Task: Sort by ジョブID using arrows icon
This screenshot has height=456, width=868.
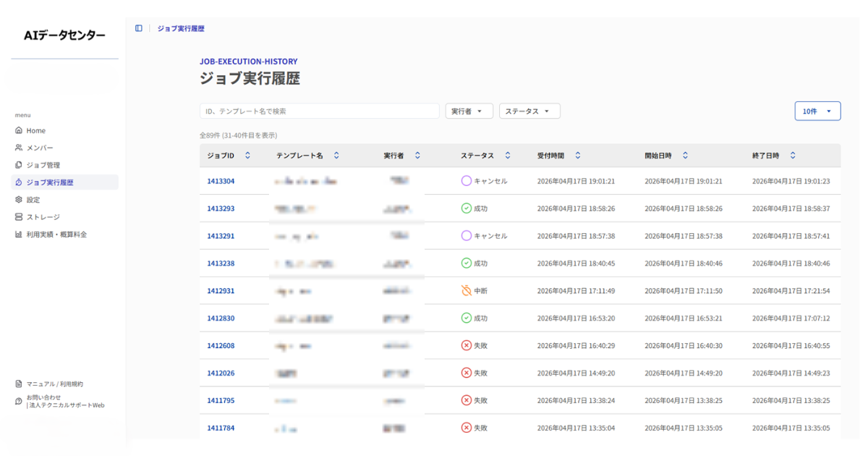Action: point(248,156)
